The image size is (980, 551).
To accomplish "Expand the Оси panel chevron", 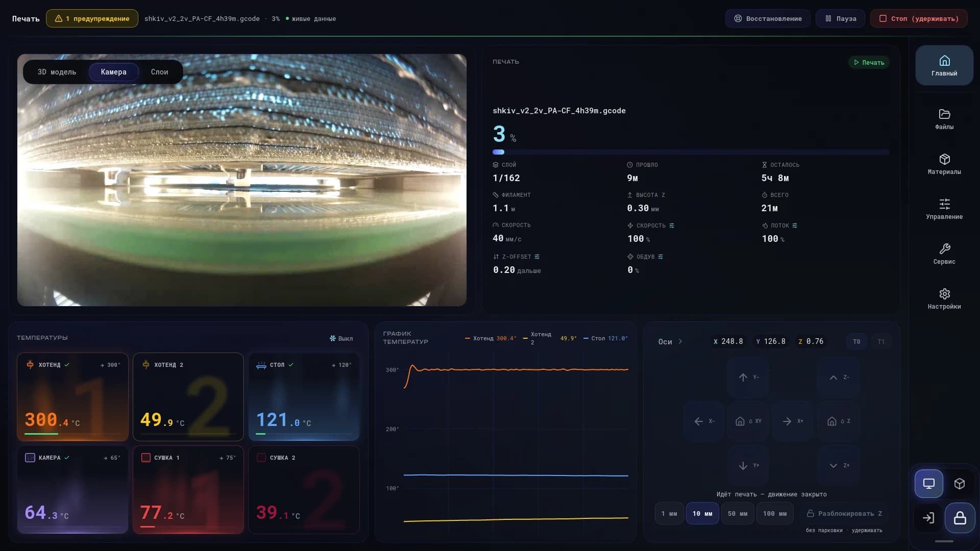I will tap(680, 341).
